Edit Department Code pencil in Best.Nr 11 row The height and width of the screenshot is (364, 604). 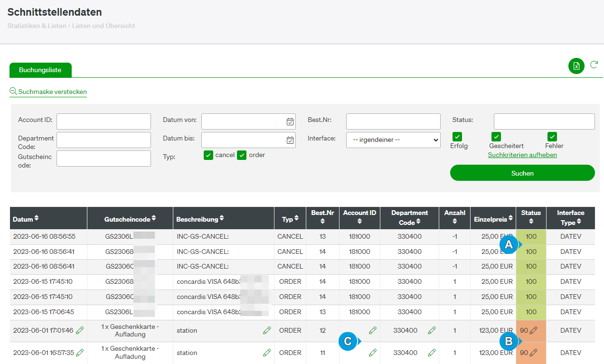coord(432,353)
